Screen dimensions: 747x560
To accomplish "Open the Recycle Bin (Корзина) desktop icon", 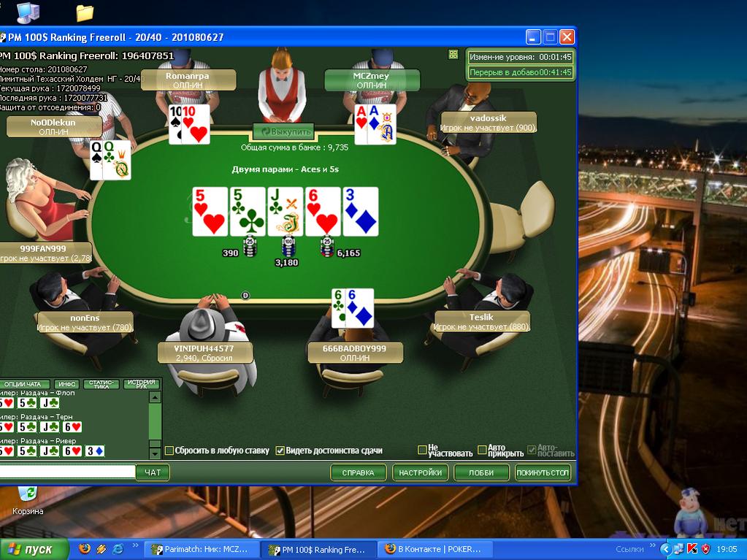I will [28, 496].
